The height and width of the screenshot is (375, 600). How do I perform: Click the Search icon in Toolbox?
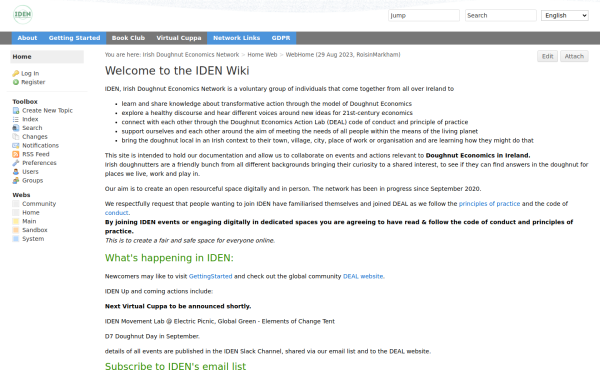pyautogui.click(x=16, y=128)
